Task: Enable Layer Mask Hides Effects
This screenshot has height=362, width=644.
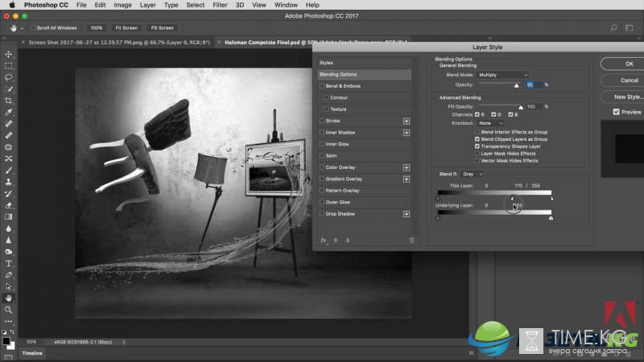Action: (x=477, y=154)
